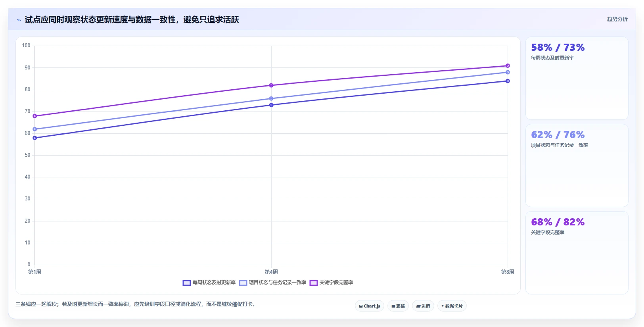Click the 趋势分析 tag in the header
This screenshot has width=644, height=327.
(x=617, y=19)
